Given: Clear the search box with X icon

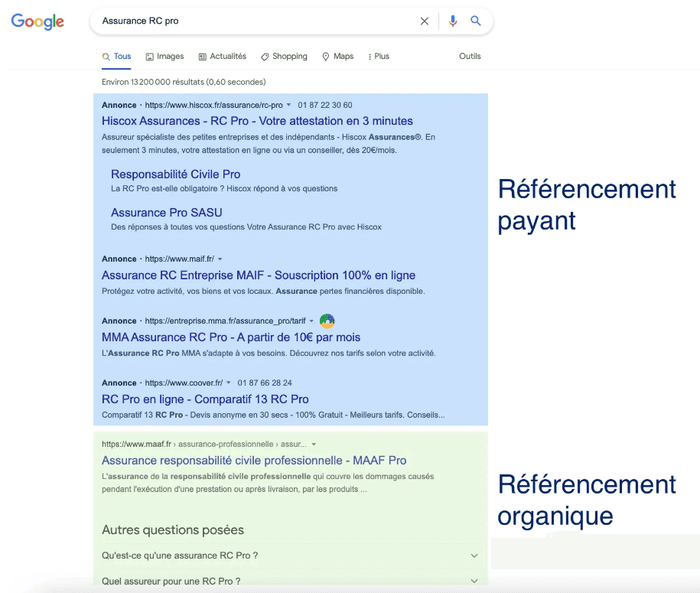Looking at the screenshot, I should click(424, 21).
